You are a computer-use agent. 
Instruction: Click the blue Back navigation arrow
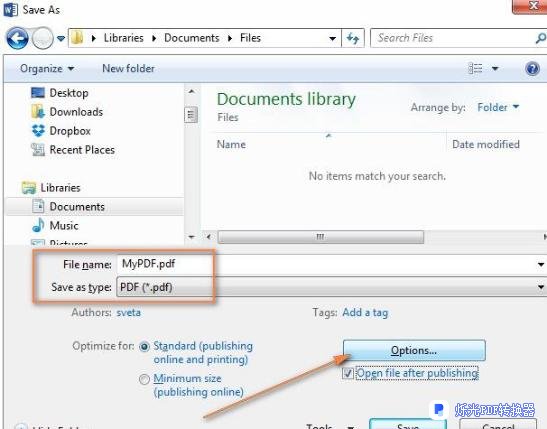point(17,38)
